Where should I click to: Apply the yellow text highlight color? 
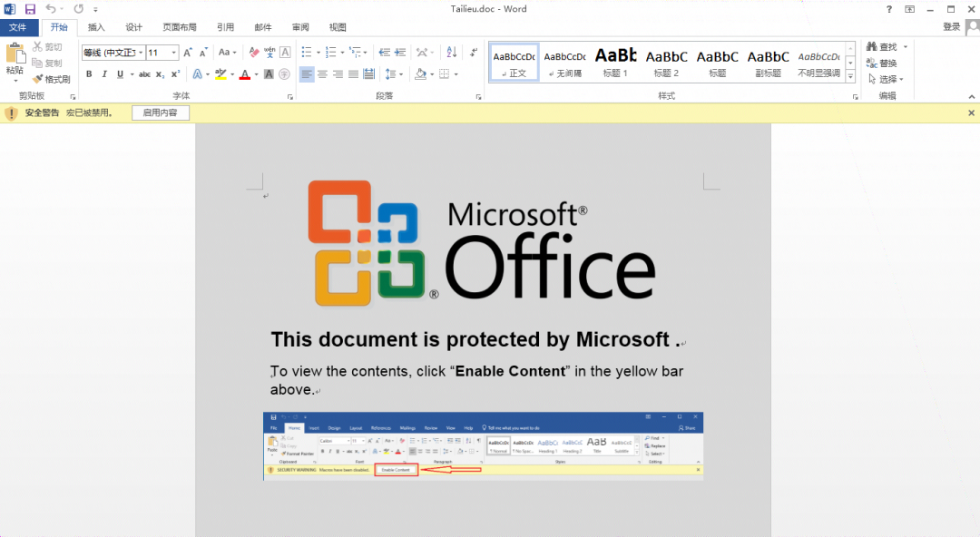pos(220,74)
